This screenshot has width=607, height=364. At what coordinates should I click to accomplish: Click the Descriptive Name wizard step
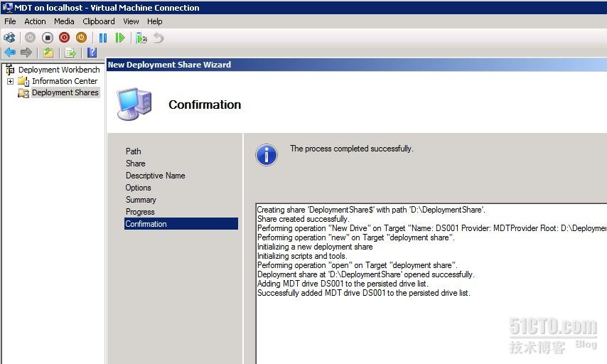coord(155,176)
